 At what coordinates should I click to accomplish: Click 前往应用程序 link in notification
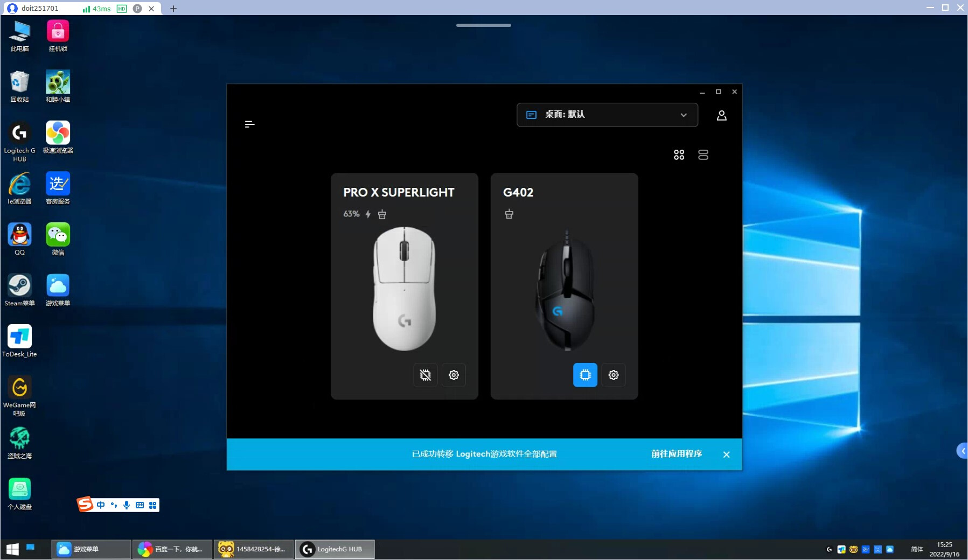click(677, 454)
